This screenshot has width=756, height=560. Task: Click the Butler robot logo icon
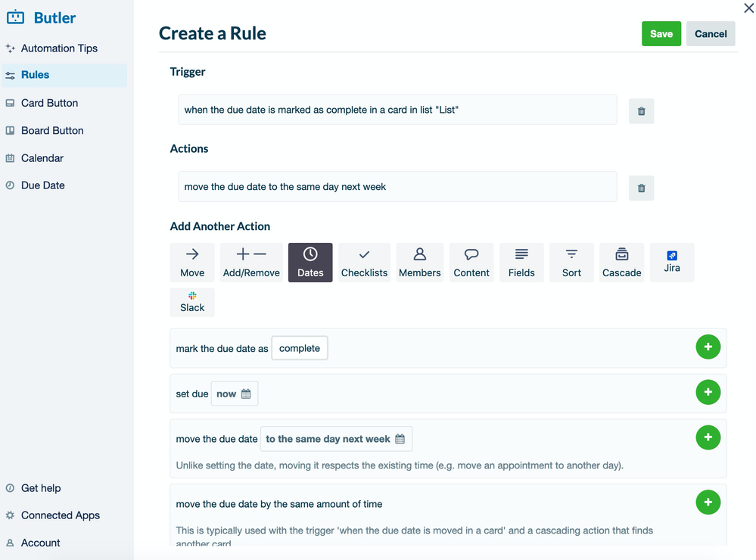[x=15, y=17]
